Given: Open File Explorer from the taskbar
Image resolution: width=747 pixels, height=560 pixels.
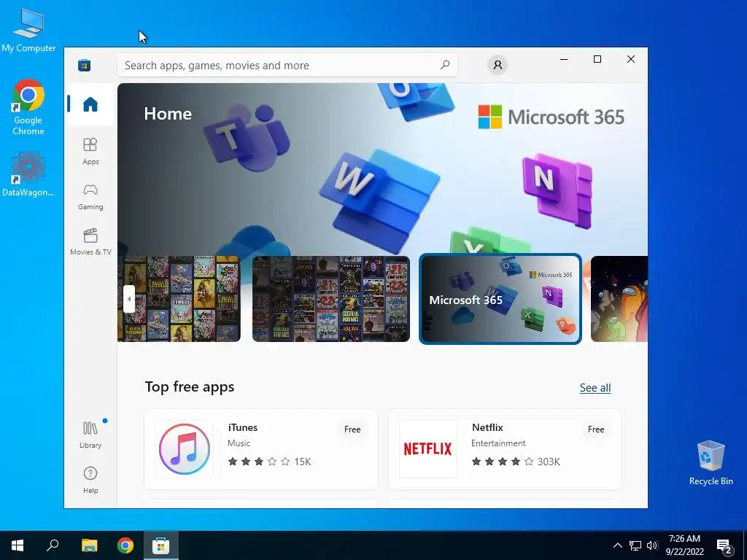Looking at the screenshot, I should click(90, 545).
